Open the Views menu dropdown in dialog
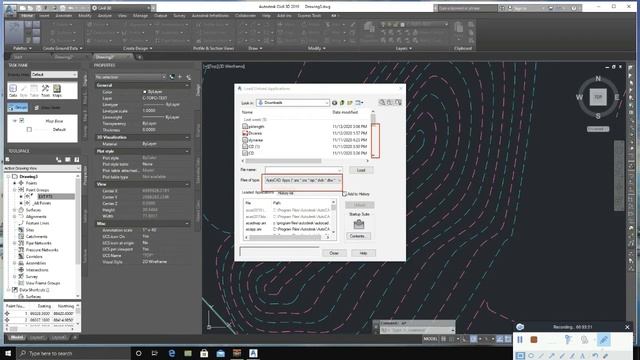 tap(360, 103)
